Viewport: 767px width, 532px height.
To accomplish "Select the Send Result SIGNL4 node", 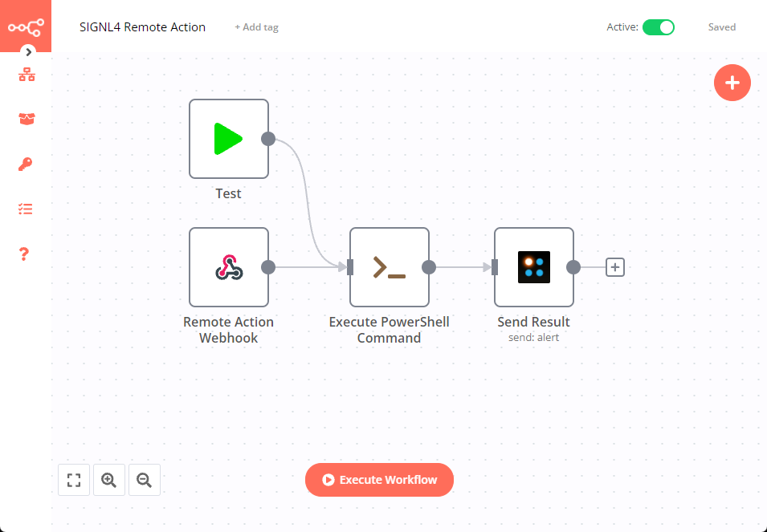I will click(x=533, y=267).
